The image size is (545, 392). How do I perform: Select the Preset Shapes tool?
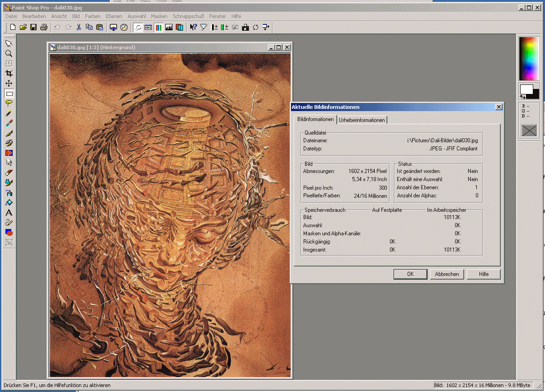[x=9, y=232]
